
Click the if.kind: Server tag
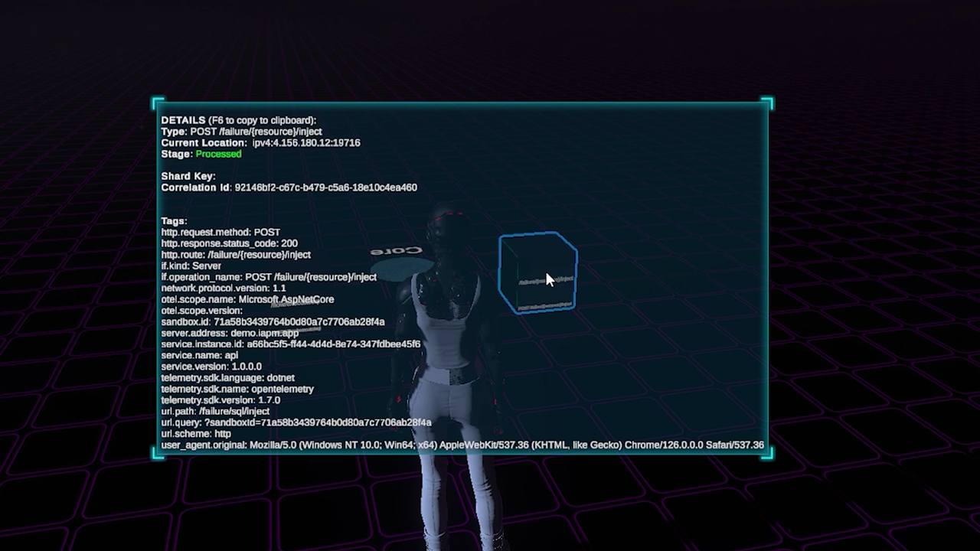[191, 266]
